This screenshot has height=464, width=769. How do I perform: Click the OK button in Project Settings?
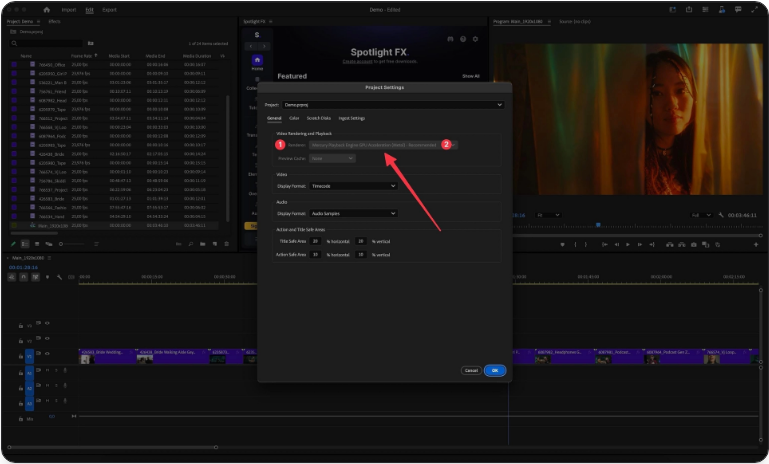pyautogui.click(x=495, y=370)
